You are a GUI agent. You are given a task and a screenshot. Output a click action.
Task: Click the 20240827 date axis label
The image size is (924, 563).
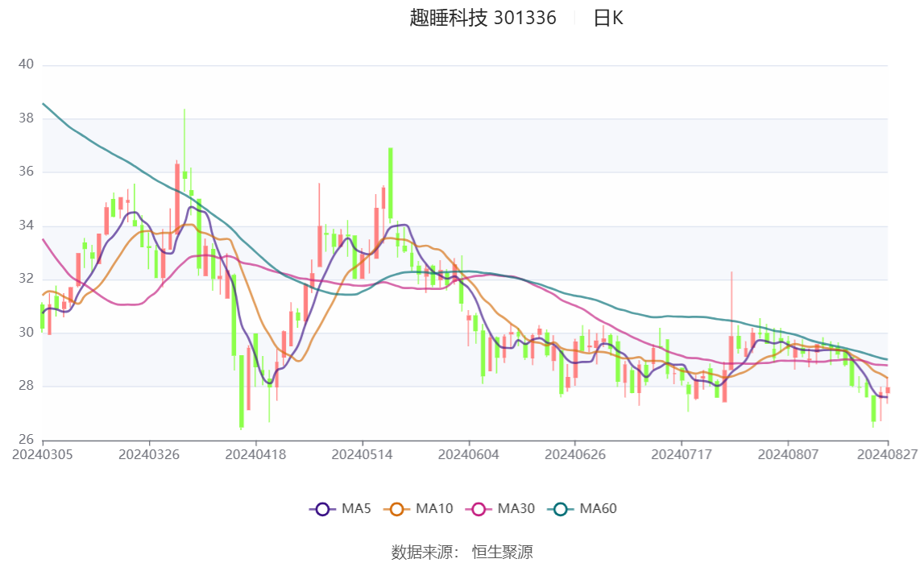[888, 454]
